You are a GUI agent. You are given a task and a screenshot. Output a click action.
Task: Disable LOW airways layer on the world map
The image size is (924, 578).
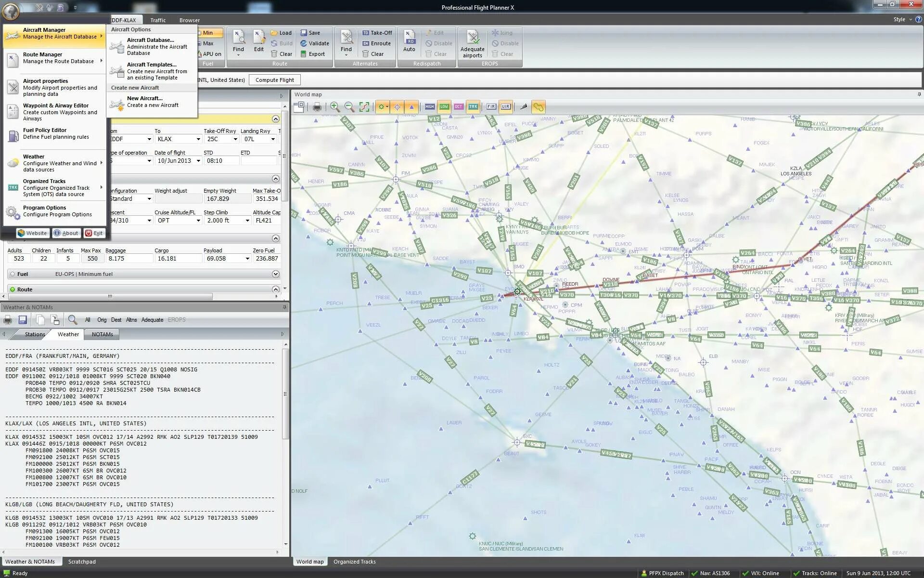tap(444, 106)
